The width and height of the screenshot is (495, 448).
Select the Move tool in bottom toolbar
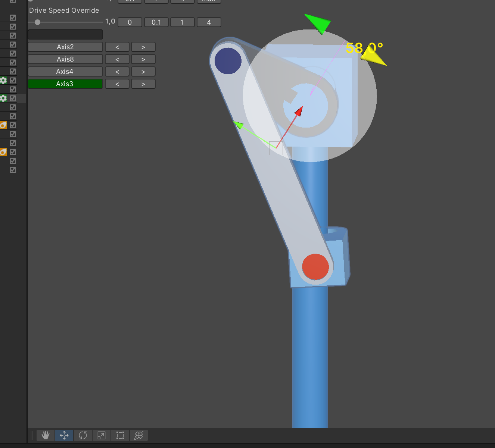point(64,435)
